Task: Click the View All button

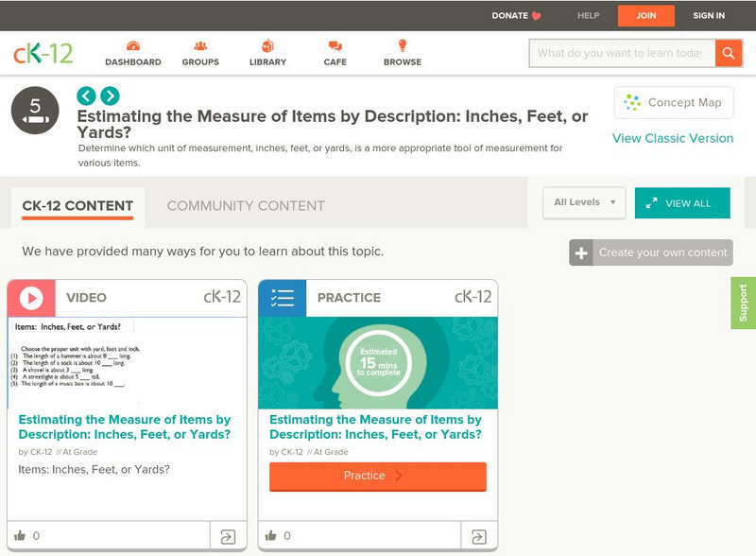Action: click(682, 202)
